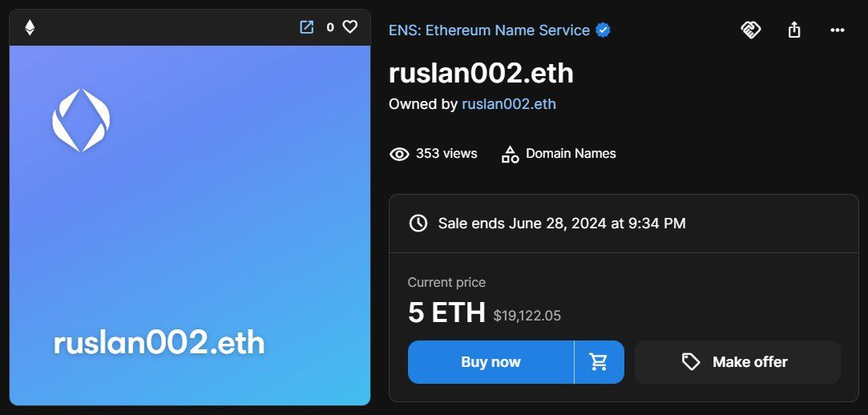
Task: Click the Domain Names category icon
Action: pos(510,154)
